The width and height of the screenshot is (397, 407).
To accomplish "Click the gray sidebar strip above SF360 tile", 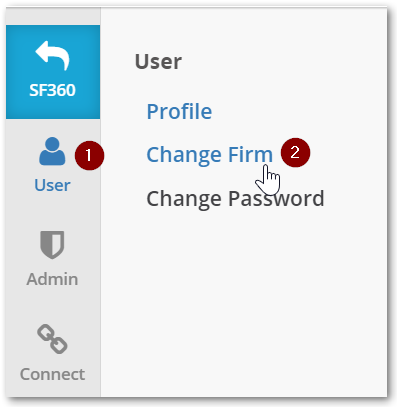I will [x=53, y=17].
